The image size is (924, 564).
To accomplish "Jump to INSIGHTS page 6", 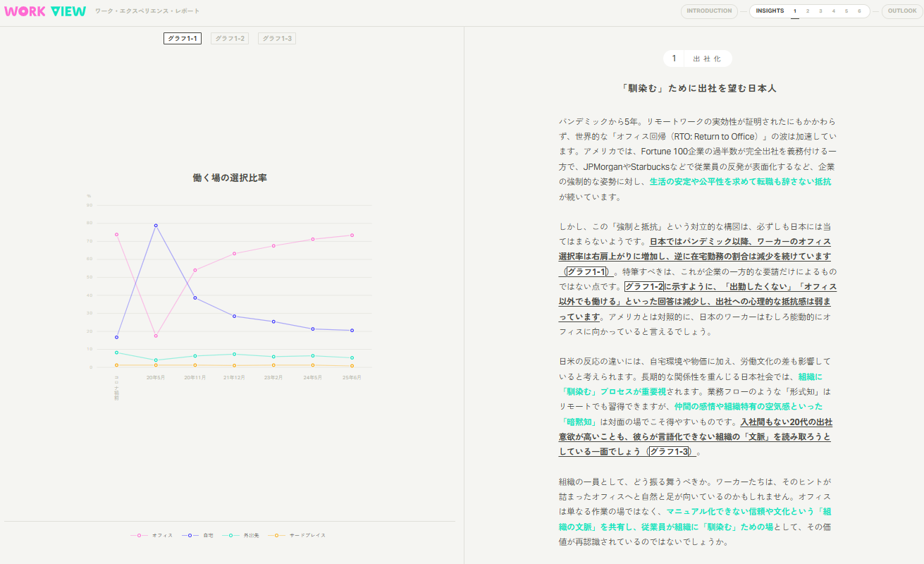I will point(860,11).
